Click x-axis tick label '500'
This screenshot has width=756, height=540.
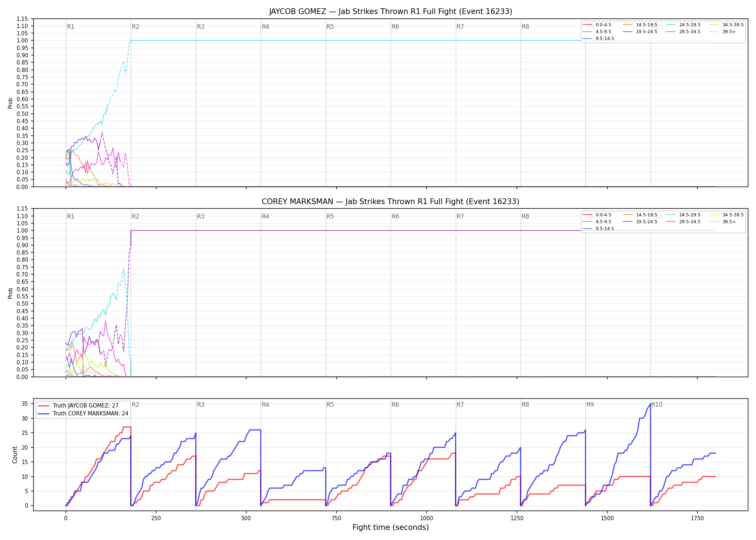pyautogui.click(x=246, y=518)
